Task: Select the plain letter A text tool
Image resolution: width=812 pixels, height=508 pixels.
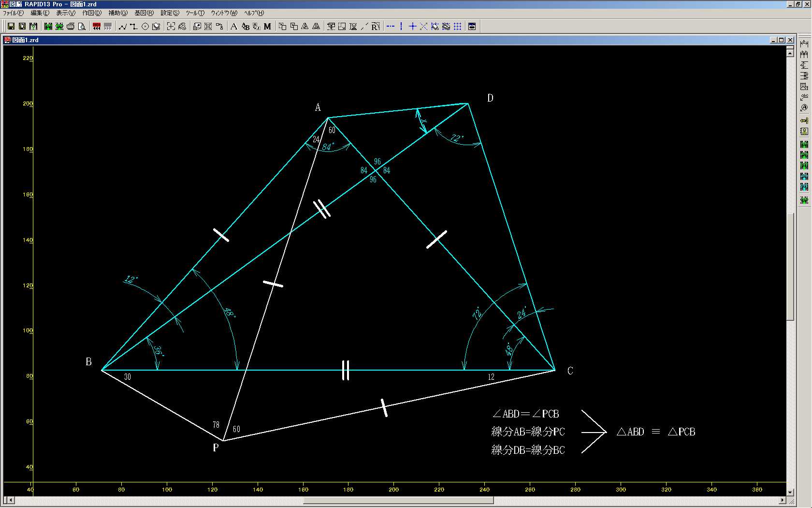Action: coord(234,26)
